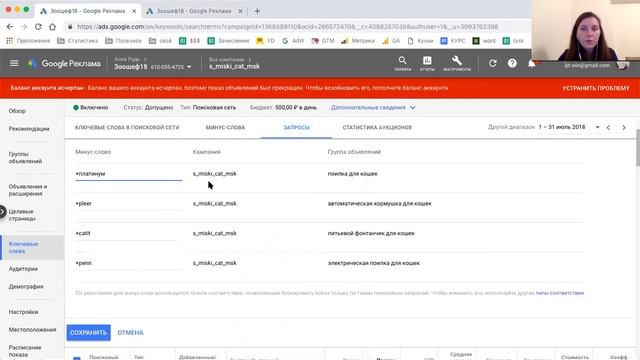The height and width of the screenshot is (360, 640).
Task: Expand the left navigation side arrow
Action: tap(3, 212)
